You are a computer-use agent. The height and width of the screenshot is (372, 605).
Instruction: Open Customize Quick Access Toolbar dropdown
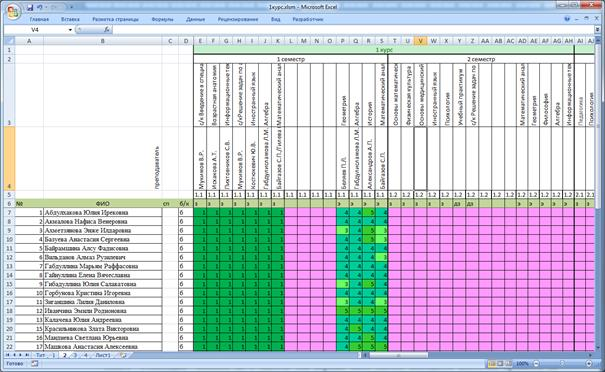point(71,7)
